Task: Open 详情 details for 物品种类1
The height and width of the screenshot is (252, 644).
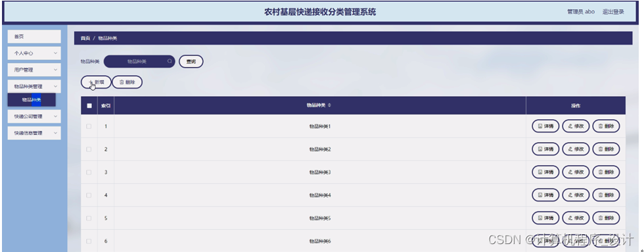Action: pyautogui.click(x=545, y=126)
